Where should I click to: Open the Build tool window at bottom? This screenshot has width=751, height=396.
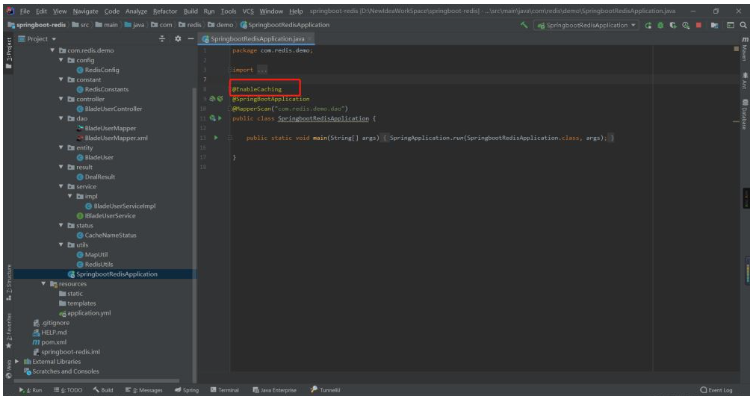pyautogui.click(x=103, y=390)
